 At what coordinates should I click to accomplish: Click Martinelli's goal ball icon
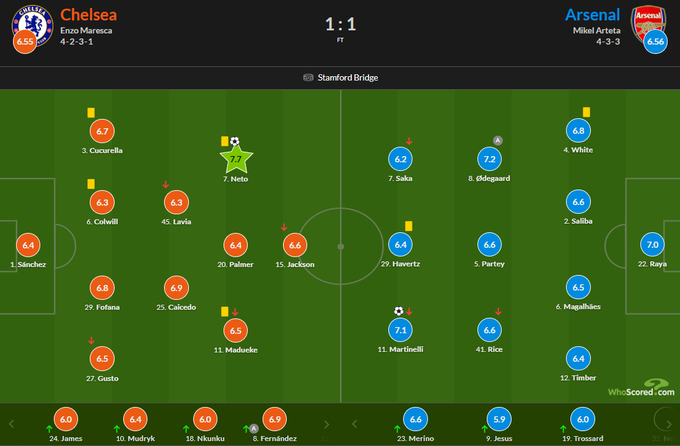click(398, 311)
